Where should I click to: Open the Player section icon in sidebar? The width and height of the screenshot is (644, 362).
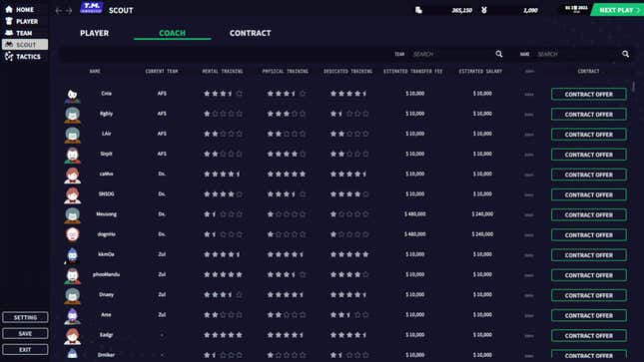click(x=9, y=21)
